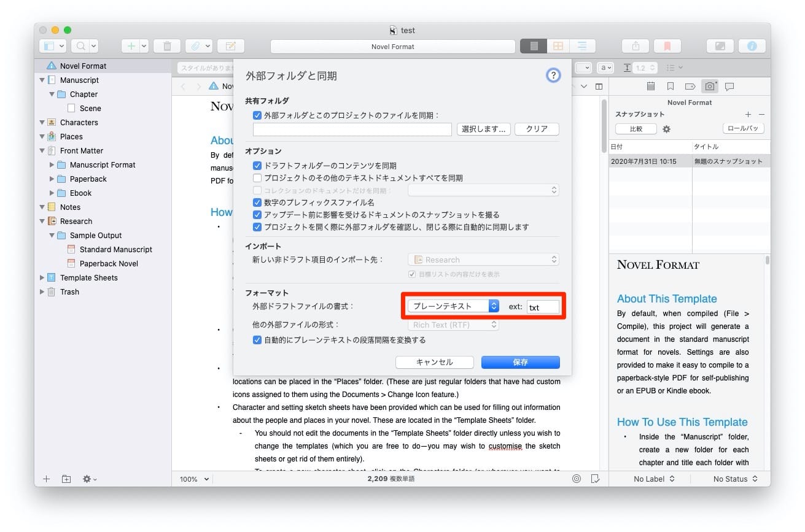Click the クリア button
The height and width of the screenshot is (532, 805).
click(537, 129)
